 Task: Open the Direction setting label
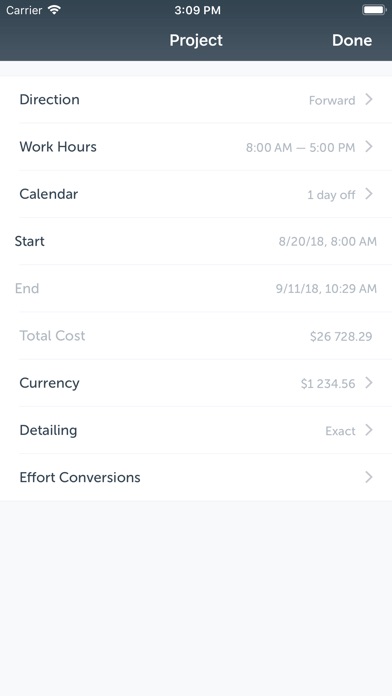[49, 99]
